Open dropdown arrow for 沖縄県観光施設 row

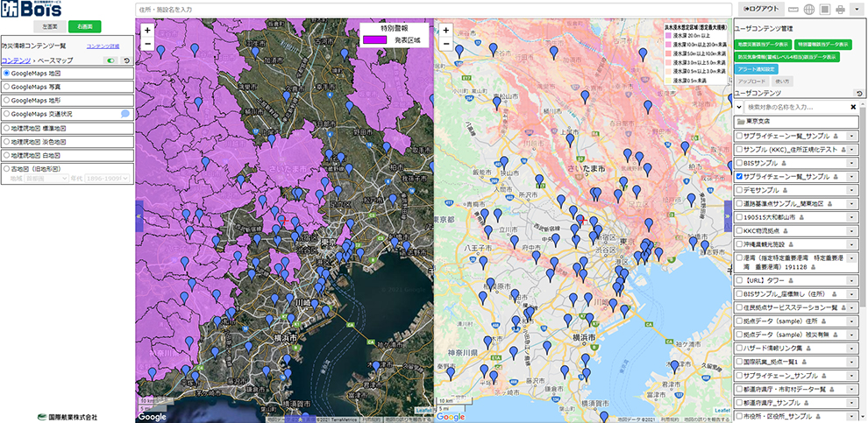coord(852,243)
